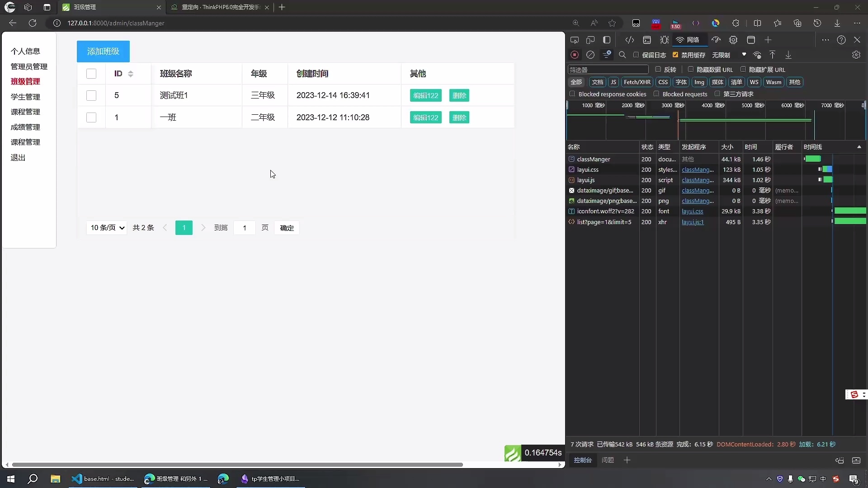Open the 10条/页 page size dropdown
The image size is (868, 488).
[x=106, y=228]
